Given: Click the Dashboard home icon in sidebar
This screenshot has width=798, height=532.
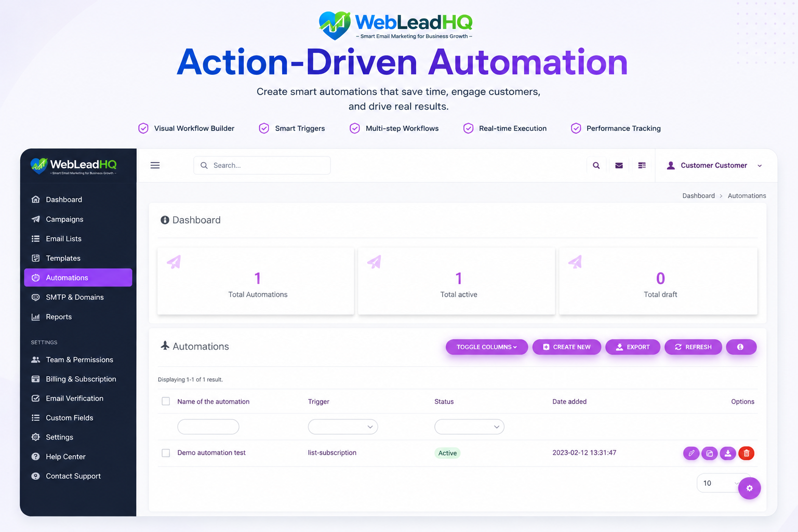Looking at the screenshot, I should [35, 199].
